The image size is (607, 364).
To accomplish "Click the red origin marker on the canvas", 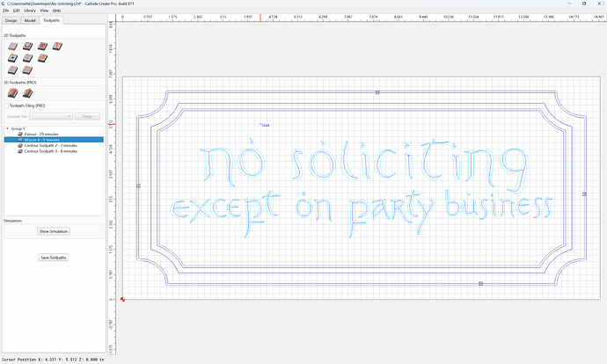I will click(122, 300).
